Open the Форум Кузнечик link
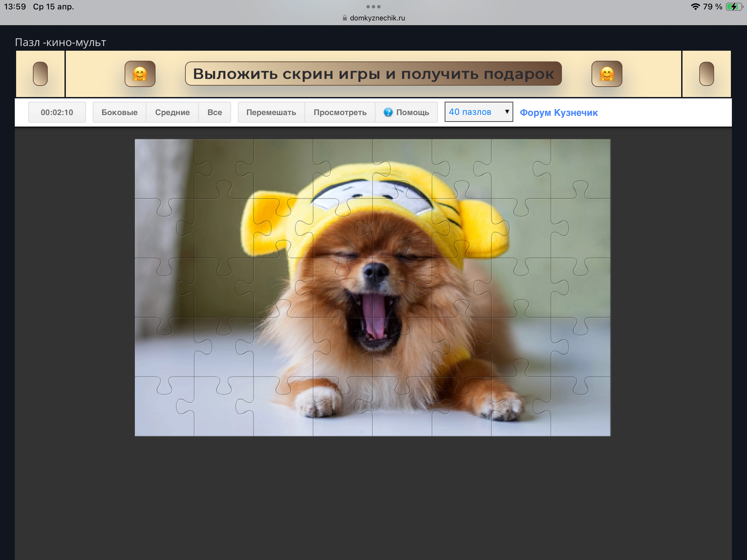The image size is (747, 560). click(x=559, y=112)
